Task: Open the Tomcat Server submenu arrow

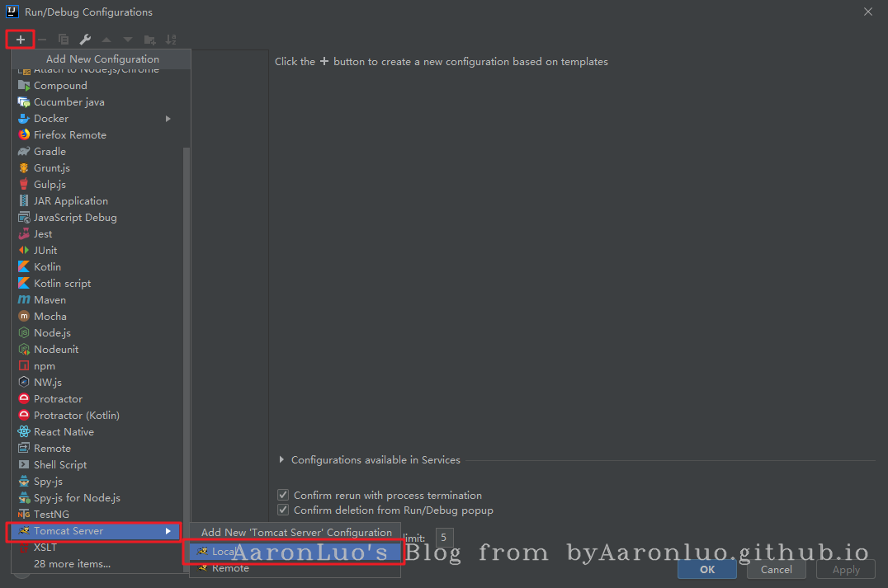Action: point(168,531)
